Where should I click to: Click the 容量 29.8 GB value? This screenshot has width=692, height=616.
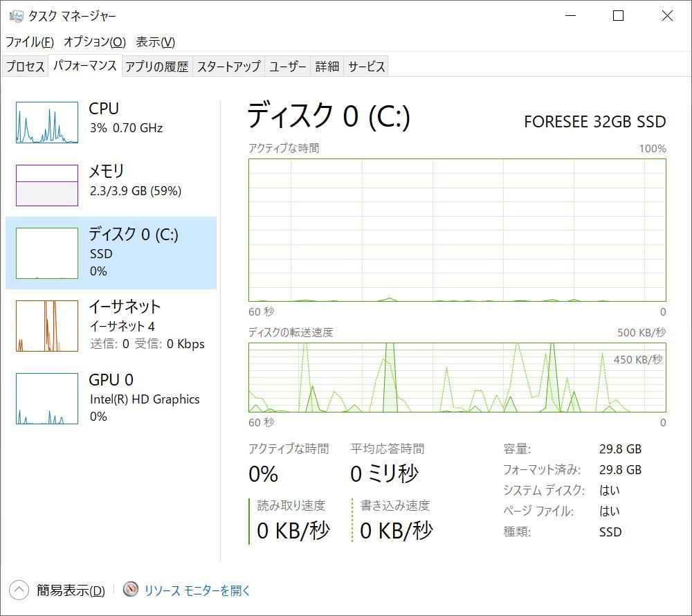[620, 449]
